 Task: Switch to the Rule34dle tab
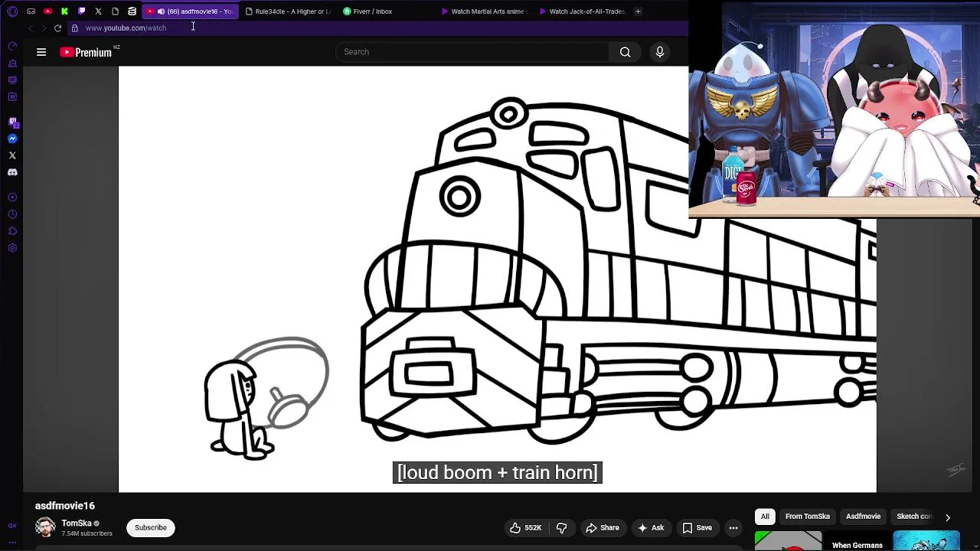[288, 11]
